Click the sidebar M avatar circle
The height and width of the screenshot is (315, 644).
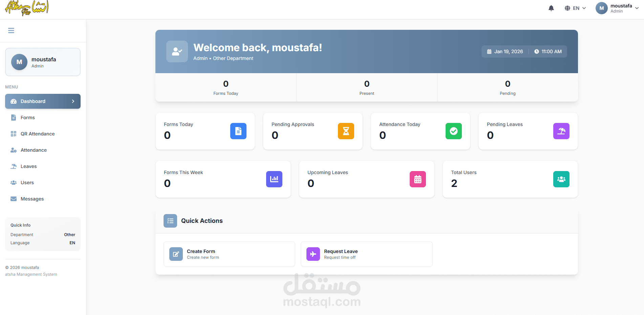pyautogui.click(x=19, y=62)
